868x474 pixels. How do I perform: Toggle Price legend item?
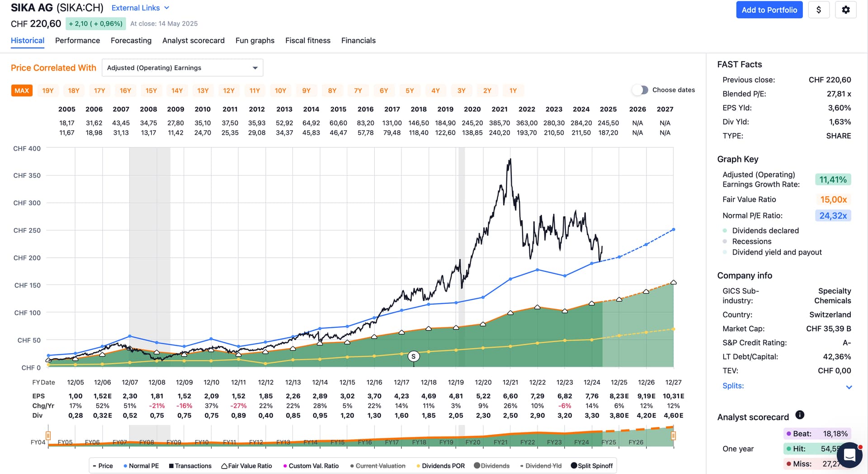pos(103,466)
